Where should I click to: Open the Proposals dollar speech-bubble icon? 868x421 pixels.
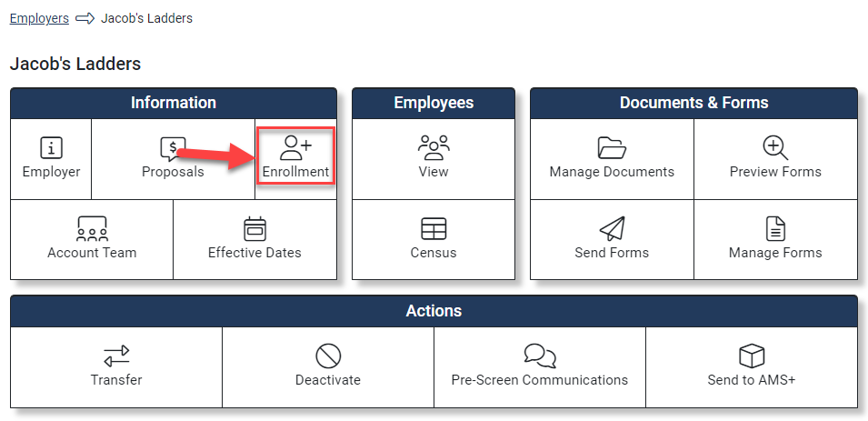coord(173,148)
